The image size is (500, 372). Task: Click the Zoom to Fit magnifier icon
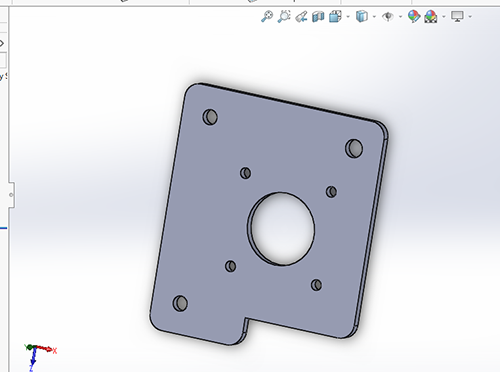267,16
